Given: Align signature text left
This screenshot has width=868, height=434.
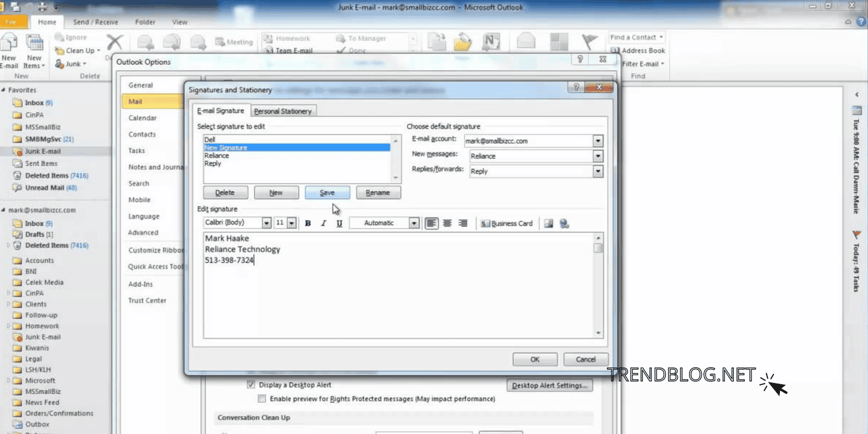Looking at the screenshot, I should pos(431,223).
